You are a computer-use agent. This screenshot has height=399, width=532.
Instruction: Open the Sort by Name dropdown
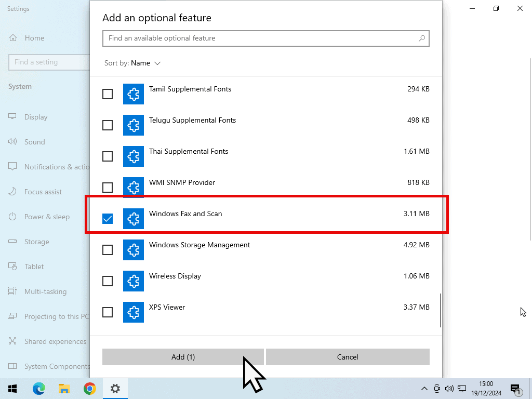pyautogui.click(x=132, y=63)
